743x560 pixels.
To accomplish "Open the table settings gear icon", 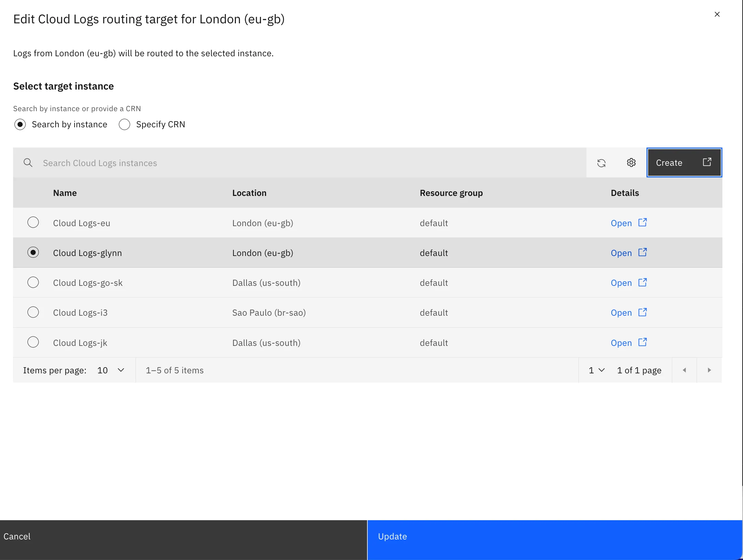I will click(631, 163).
